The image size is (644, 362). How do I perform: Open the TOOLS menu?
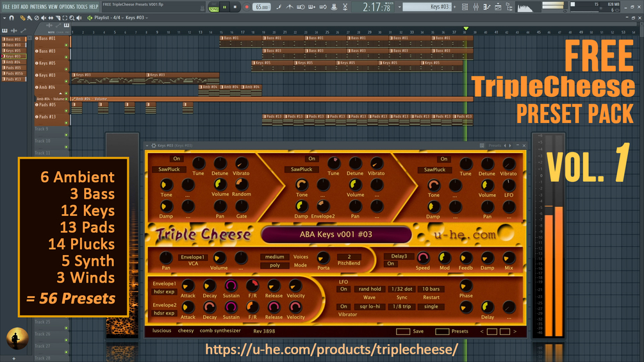click(82, 7)
